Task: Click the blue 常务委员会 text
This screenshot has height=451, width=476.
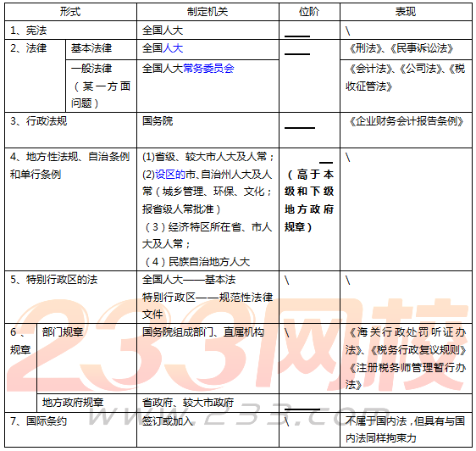Action: pyautogui.click(x=208, y=69)
